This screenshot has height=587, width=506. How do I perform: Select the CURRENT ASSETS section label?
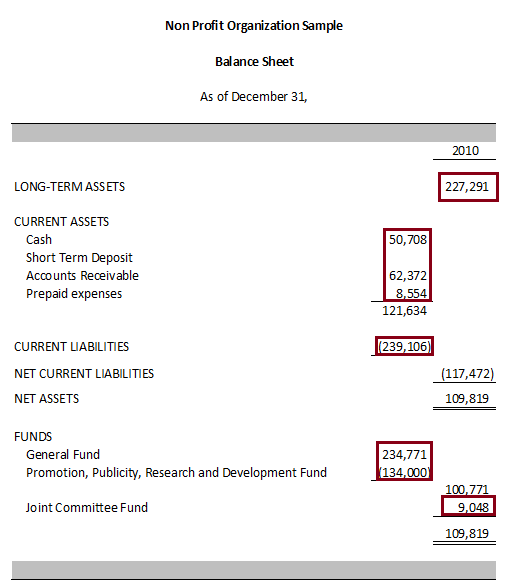coord(61,222)
